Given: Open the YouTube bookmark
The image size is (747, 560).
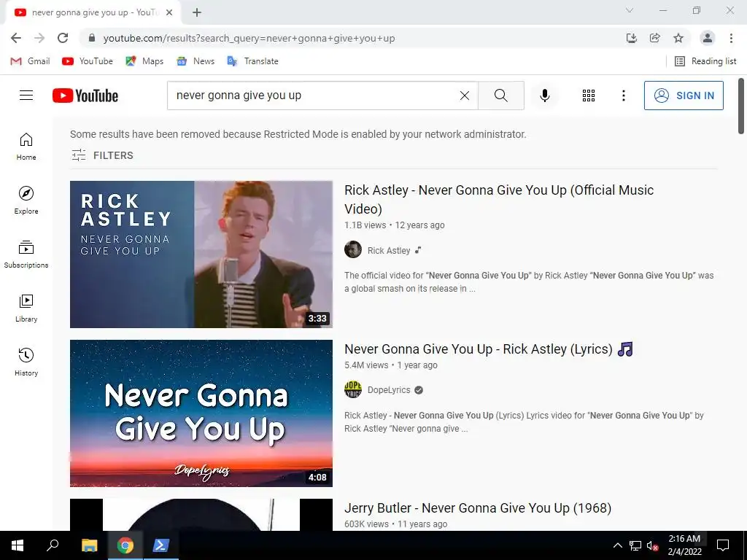Looking at the screenshot, I should coord(88,61).
